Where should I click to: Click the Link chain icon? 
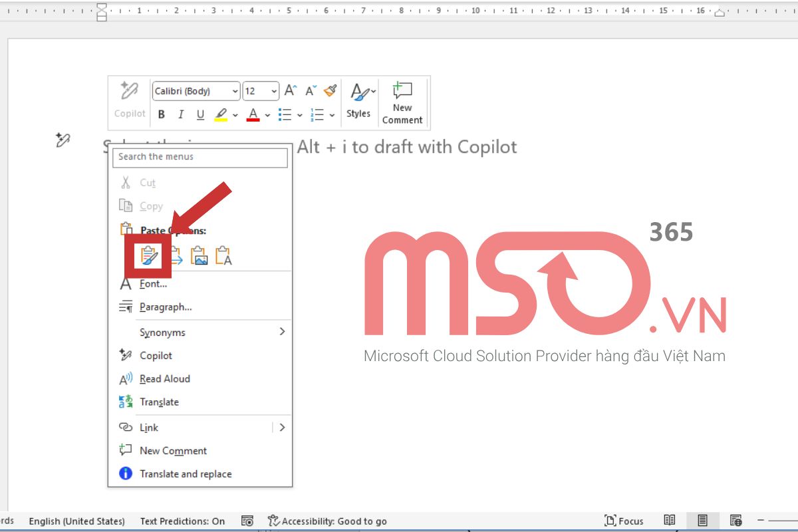(125, 427)
